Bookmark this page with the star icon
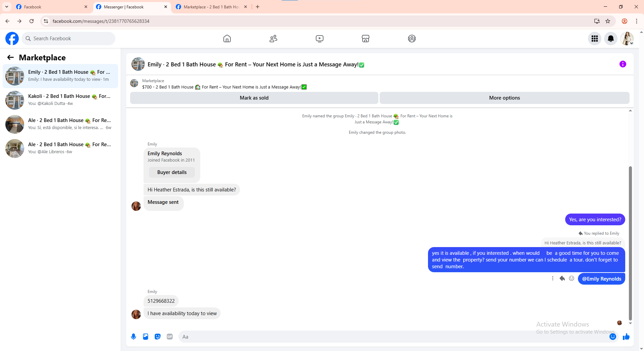This screenshot has height=351, width=644. [x=608, y=21]
